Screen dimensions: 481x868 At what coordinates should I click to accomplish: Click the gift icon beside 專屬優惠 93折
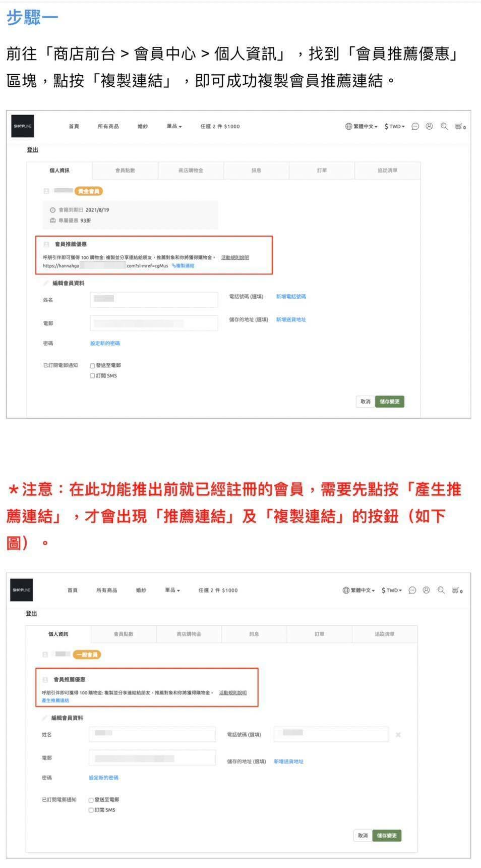click(x=52, y=221)
